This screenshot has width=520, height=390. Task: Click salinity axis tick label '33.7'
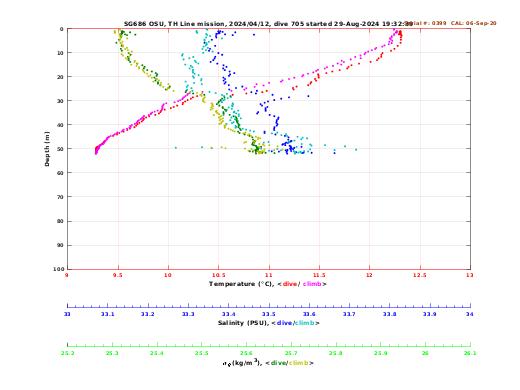coord(349,314)
